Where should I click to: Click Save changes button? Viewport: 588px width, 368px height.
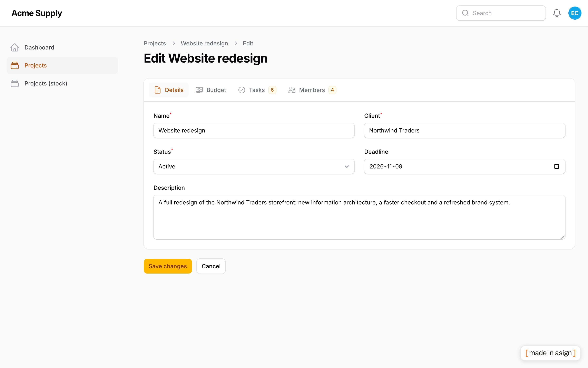[x=168, y=266]
